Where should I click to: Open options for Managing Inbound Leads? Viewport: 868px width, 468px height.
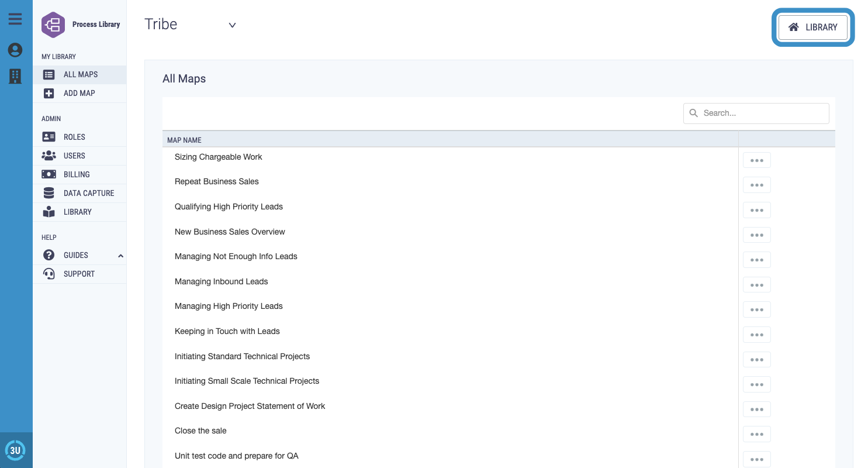point(757,285)
